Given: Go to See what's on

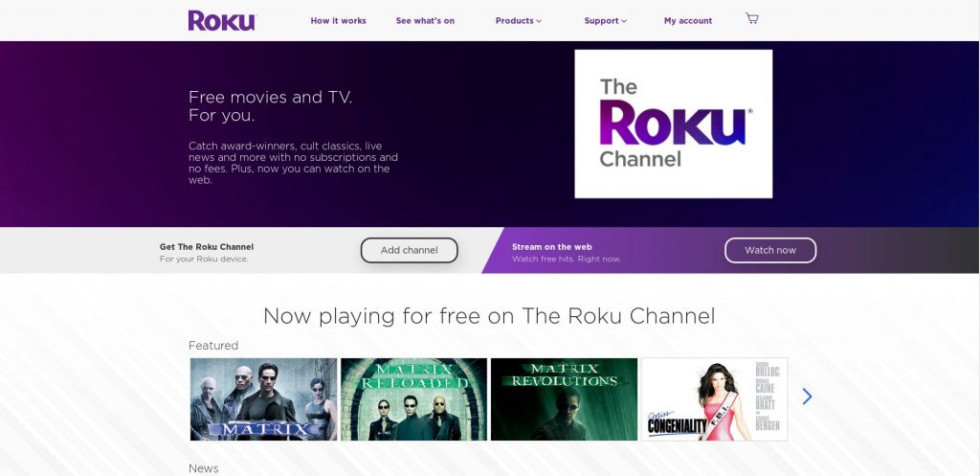Looking at the screenshot, I should [x=425, y=21].
